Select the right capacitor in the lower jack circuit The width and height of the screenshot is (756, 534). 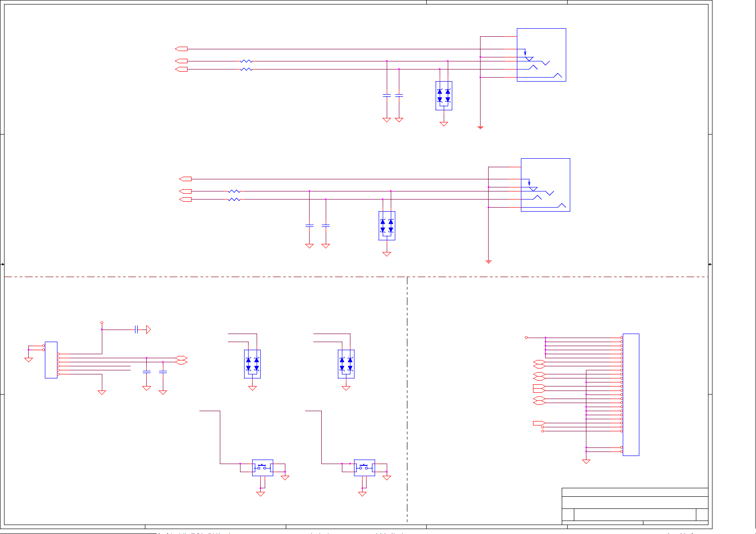326,226
